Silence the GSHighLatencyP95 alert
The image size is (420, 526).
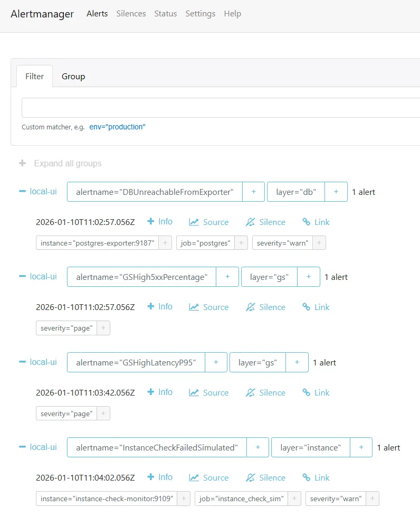[x=265, y=392]
